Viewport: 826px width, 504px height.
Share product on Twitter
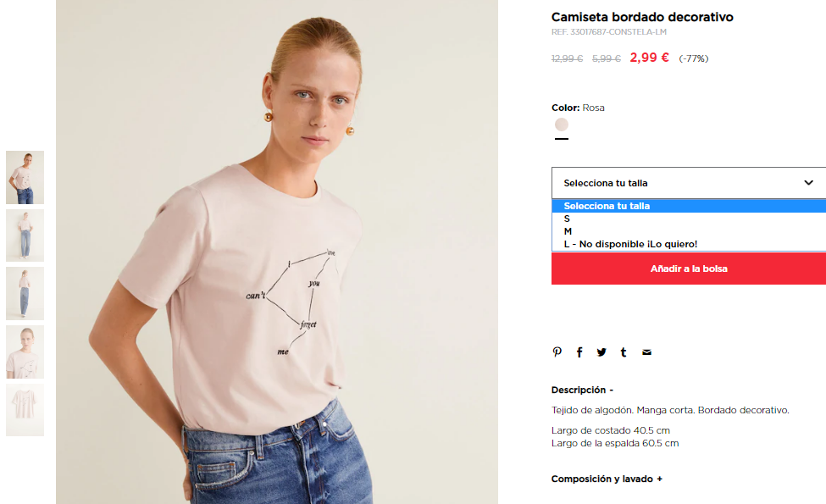pyautogui.click(x=601, y=352)
